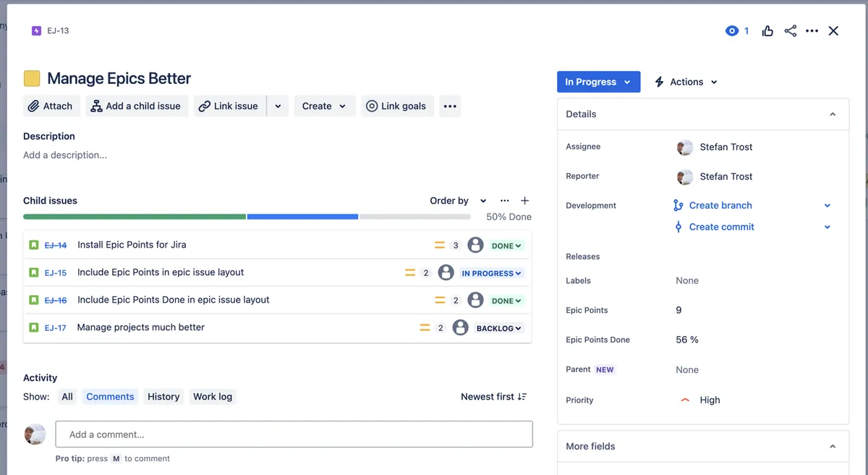This screenshot has width=868, height=475.
Task: Open the EJ-16 issue link
Action: click(x=56, y=300)
